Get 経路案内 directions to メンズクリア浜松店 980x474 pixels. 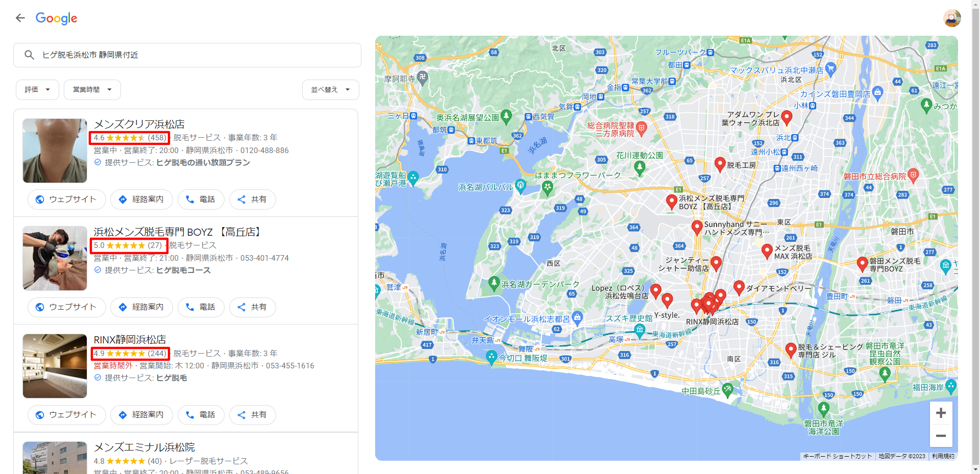[141, 199]
